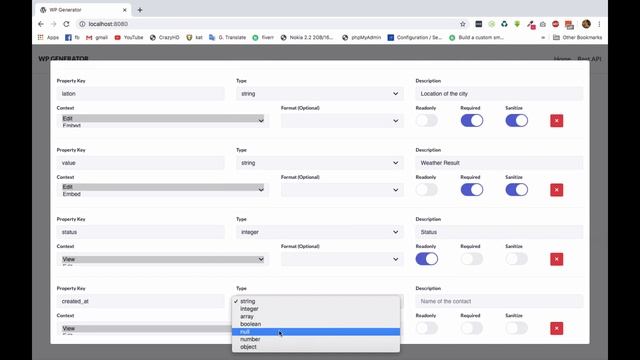Edit the lation Property Key field
The height and width of the screenshot is (360, 640).
click(x=140, y=93)
